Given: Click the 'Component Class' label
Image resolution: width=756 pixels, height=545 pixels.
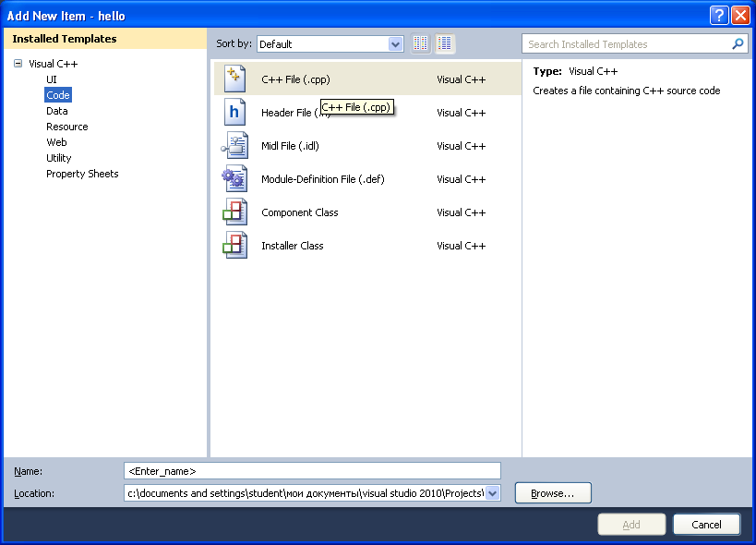Looking at the screenshot, I should 299,212.
